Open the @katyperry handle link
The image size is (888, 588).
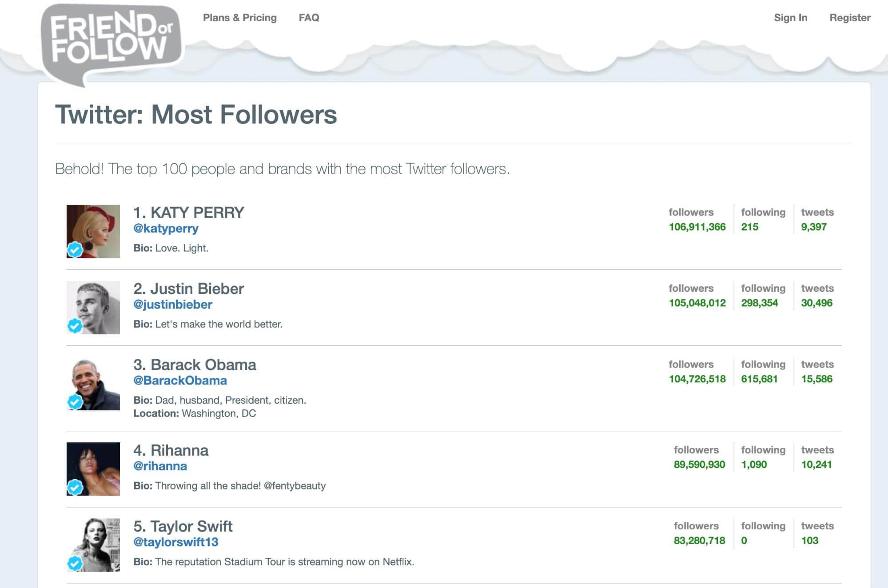click(166, 229)
